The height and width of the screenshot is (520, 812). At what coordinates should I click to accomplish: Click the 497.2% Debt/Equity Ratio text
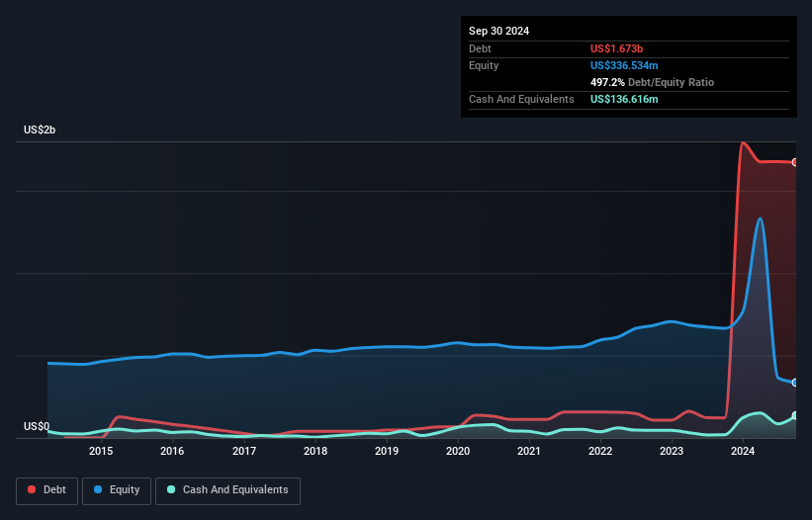point(652,82)
